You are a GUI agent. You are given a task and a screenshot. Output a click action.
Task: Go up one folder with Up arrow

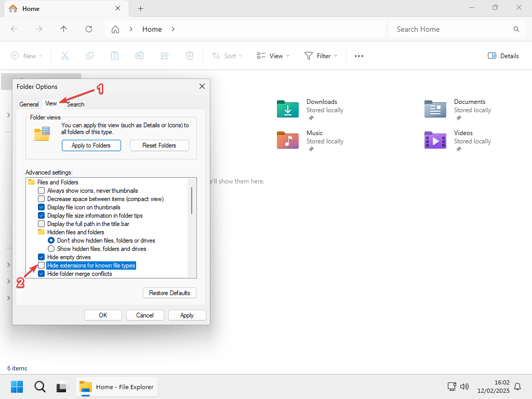pyautogui.click(x=64, y=29)
